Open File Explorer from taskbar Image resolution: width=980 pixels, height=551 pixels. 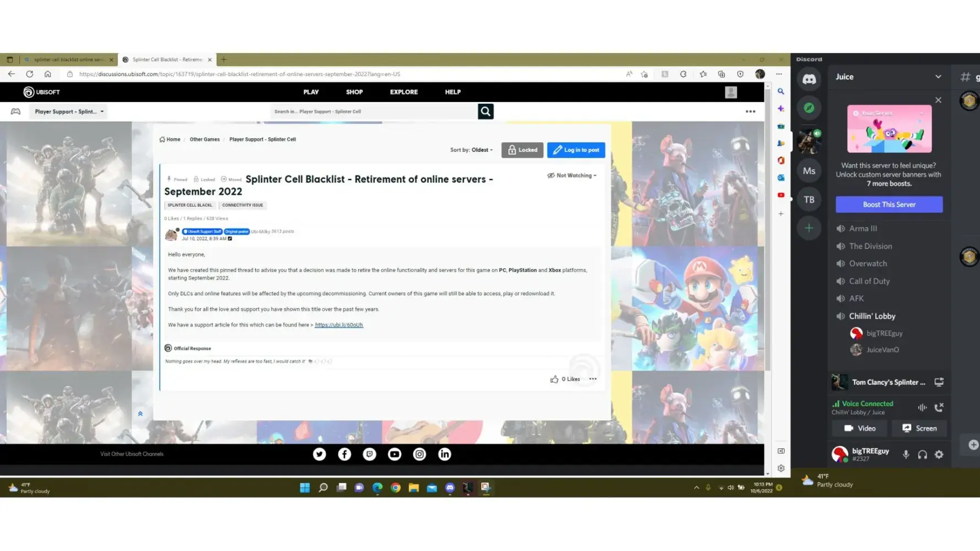tap(414, 488)
